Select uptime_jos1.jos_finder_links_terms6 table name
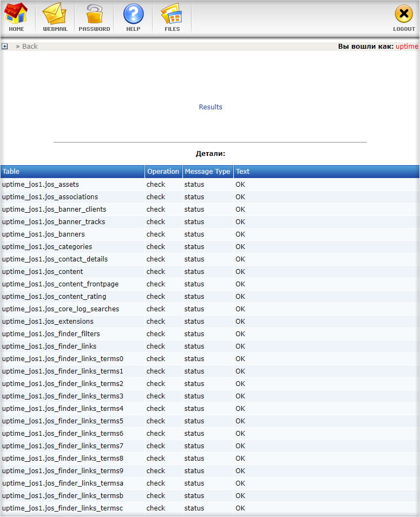 click(x=63, y=433)
